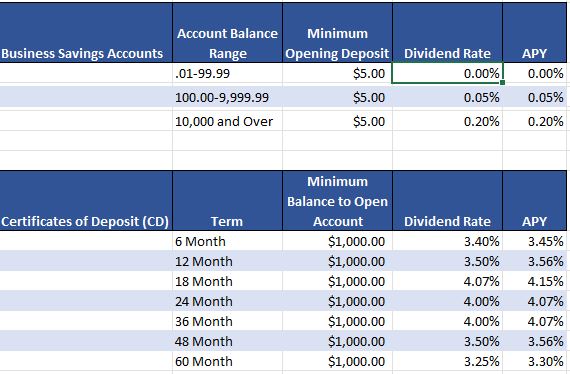
Task: Click the 60 Month 3.25% dividend rate
Action: tap(447, 361)
